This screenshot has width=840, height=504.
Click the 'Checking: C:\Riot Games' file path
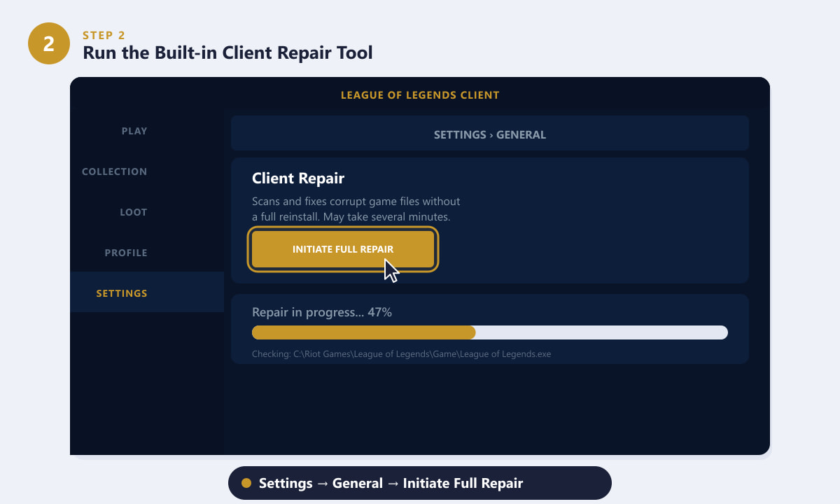pyautogui.click(x=401, y=354)
